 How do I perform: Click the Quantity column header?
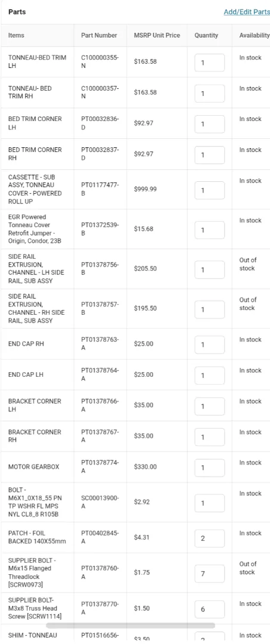coord(206,35)
